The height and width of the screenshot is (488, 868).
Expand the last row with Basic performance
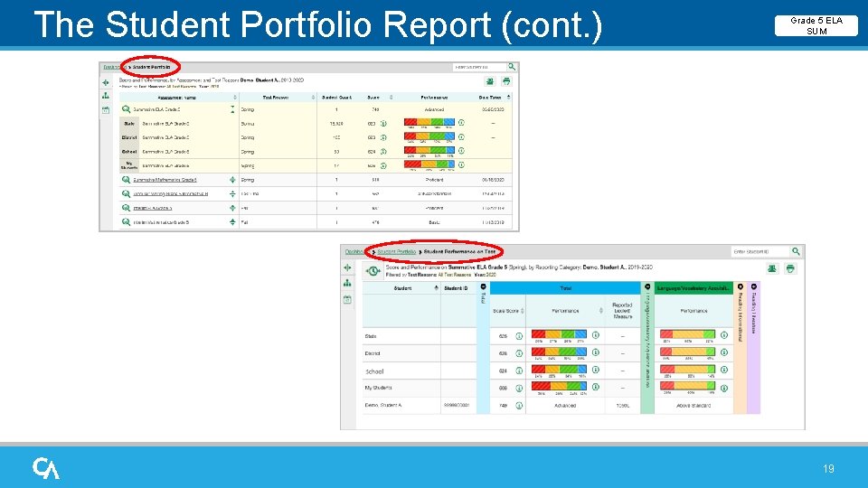click(232, 222)
